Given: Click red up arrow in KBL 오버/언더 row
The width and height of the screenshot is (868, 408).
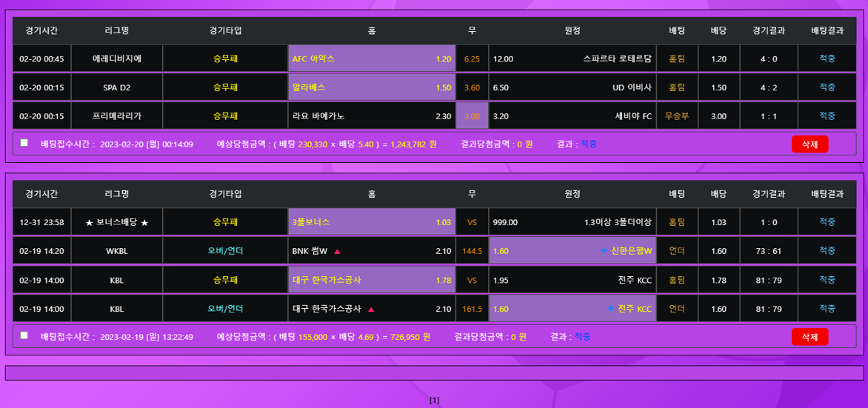Looking at the screenshot, I should pyautogui.click(x=371, y=310).
